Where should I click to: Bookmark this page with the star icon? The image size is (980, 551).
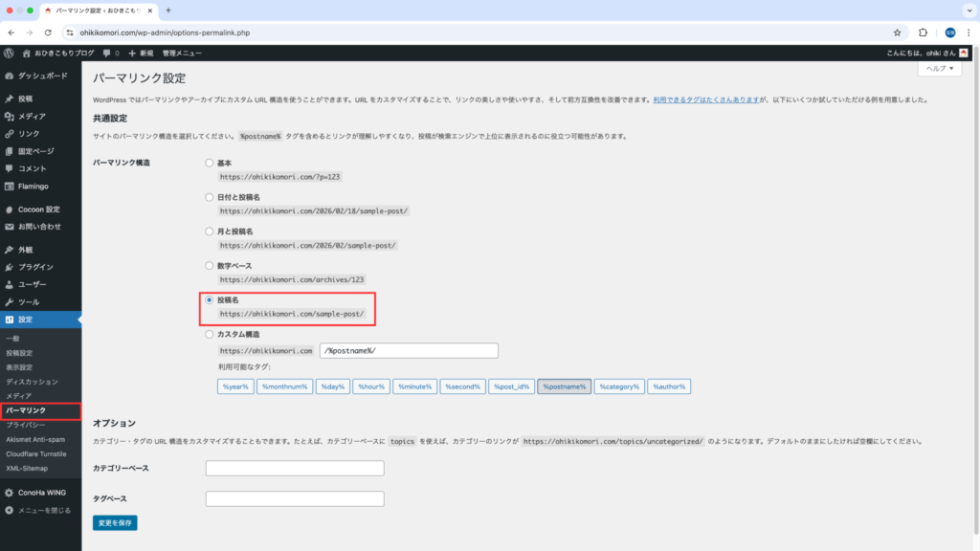point(897,32)
